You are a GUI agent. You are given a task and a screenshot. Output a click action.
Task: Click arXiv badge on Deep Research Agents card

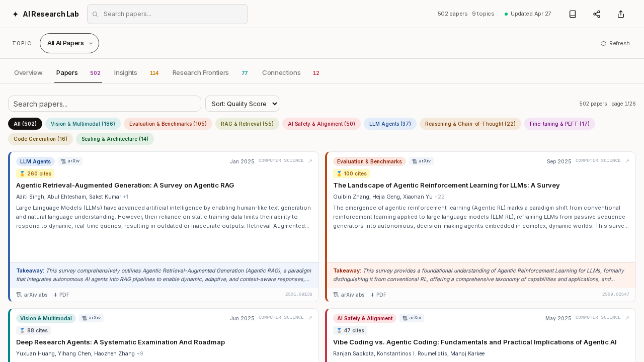pyautogui.click(x=91, y=318)
